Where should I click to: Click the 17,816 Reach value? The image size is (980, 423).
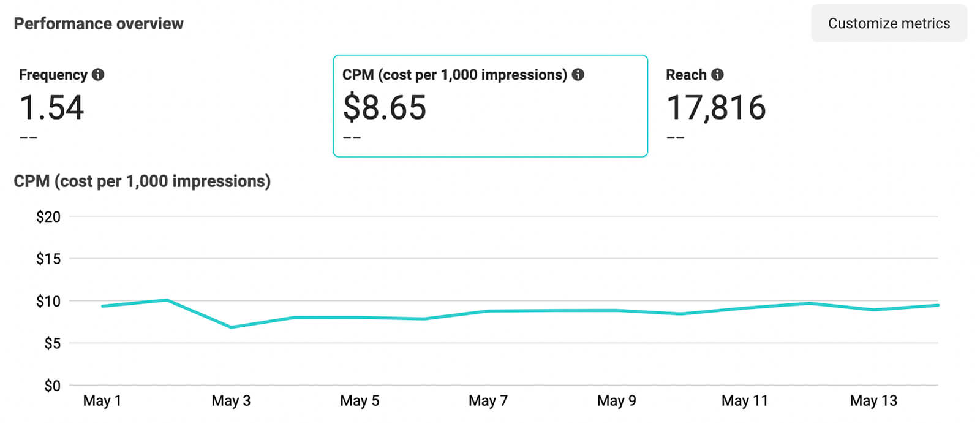tap(716, 107)
